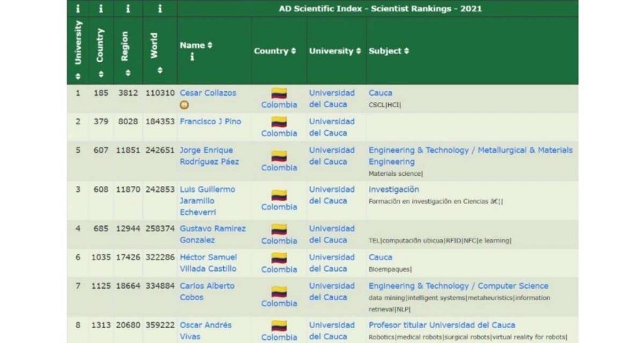This screenshot has width=644, height=343.
Task: Click the info icon above Country rank column
Action: (101, 8)
